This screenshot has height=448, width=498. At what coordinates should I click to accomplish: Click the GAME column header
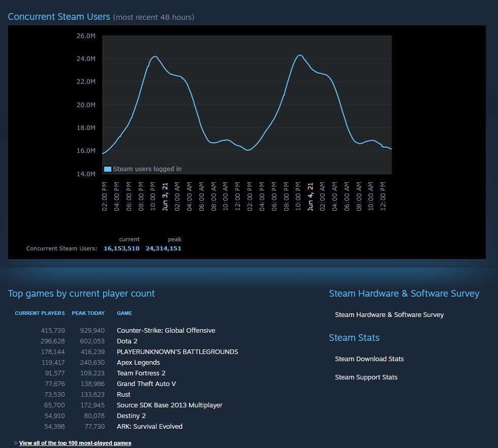pos(124,313)
